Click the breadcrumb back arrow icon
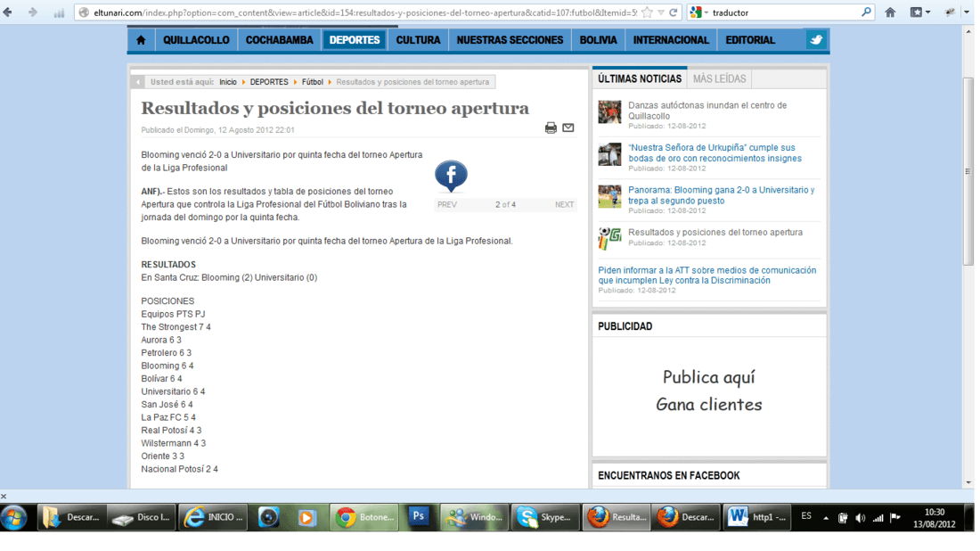 (137, 82)
